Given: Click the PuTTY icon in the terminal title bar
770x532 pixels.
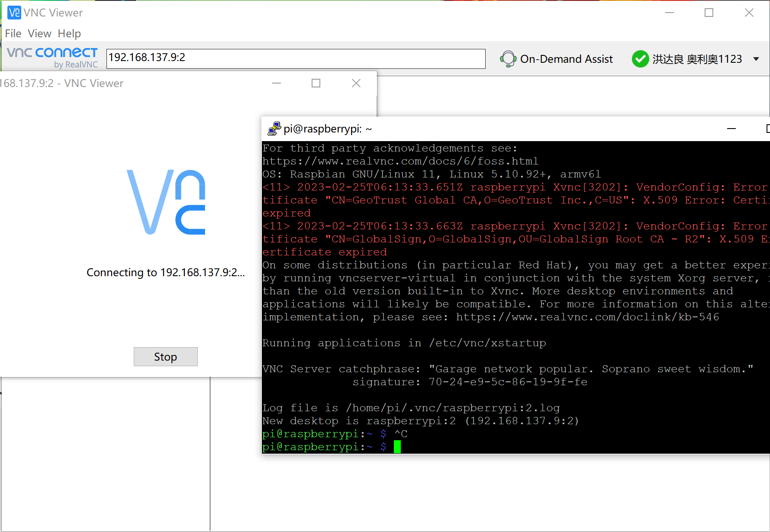Looking at the screenshot, I should (274, 129).
